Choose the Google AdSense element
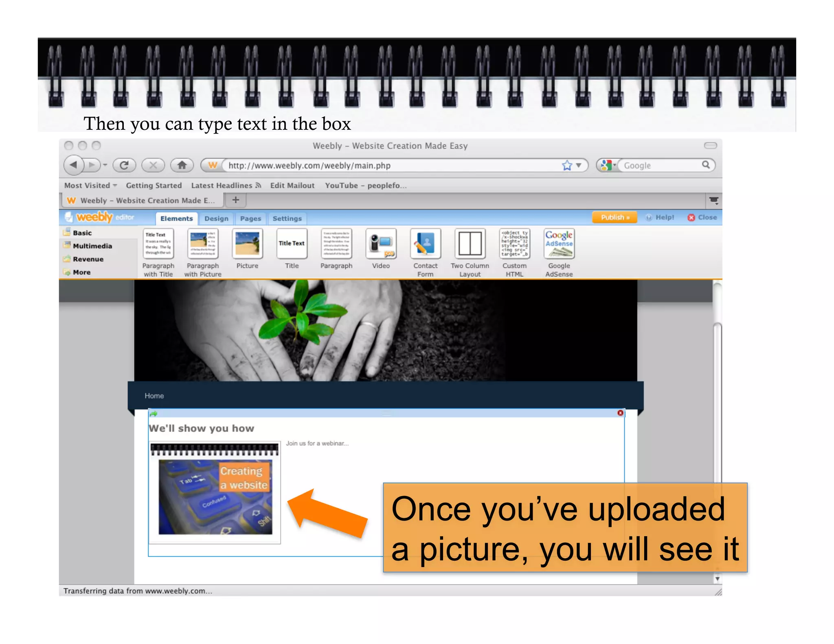Screen dimensions: 834x644 pyautogui.click(x=559, y=252)
